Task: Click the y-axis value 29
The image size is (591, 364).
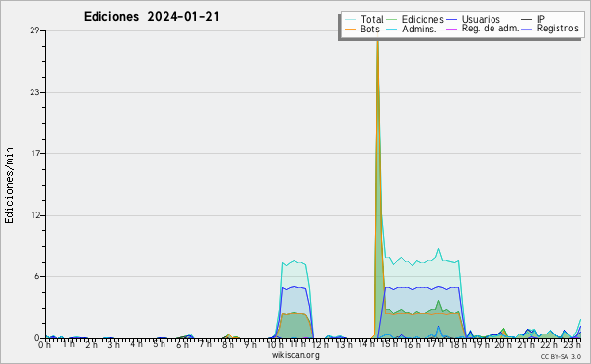Action: [35, 30]
